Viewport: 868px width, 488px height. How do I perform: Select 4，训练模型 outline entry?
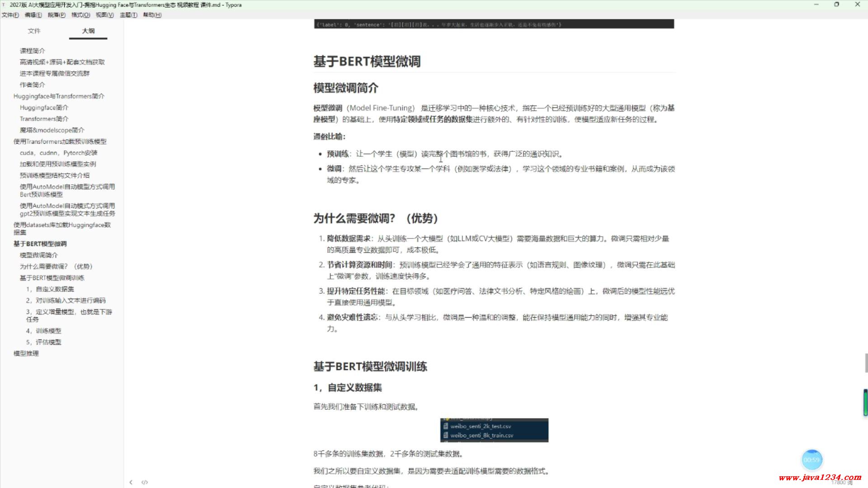tap(43, 331)
